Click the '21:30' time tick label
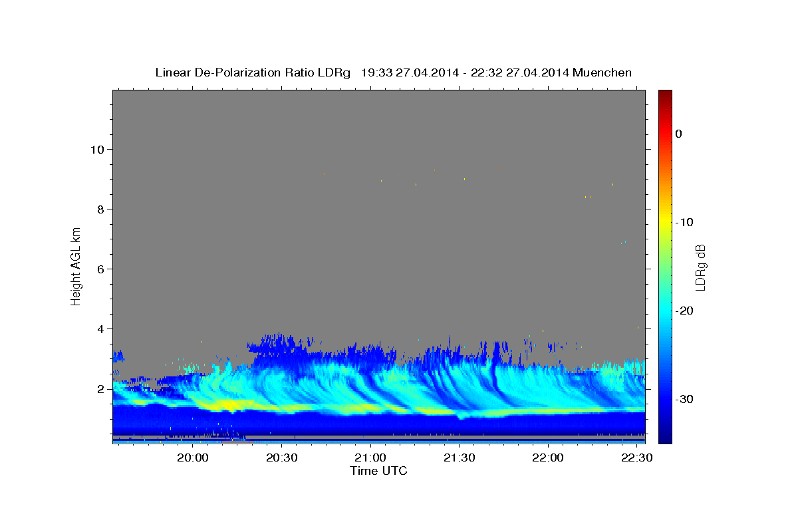The image size is (798, 532). click(x=460, y=458)
